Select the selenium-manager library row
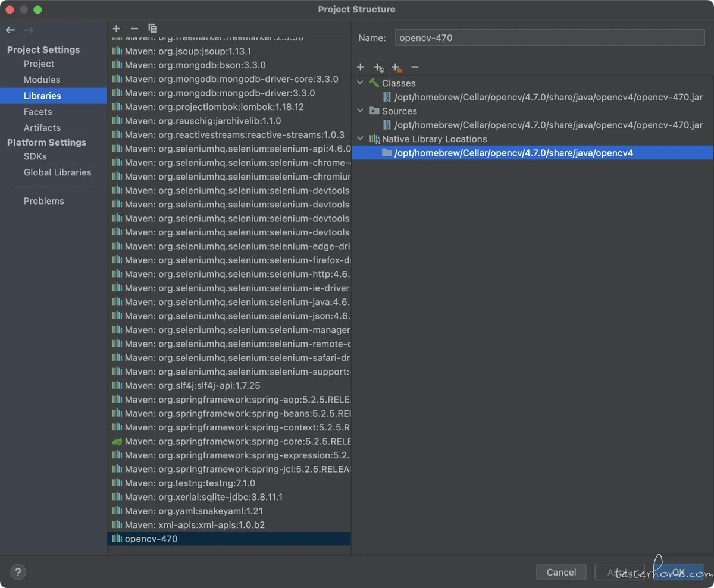The height and width of the screenshot is (588, 714). pyautogui.click(x=229, y=330)
